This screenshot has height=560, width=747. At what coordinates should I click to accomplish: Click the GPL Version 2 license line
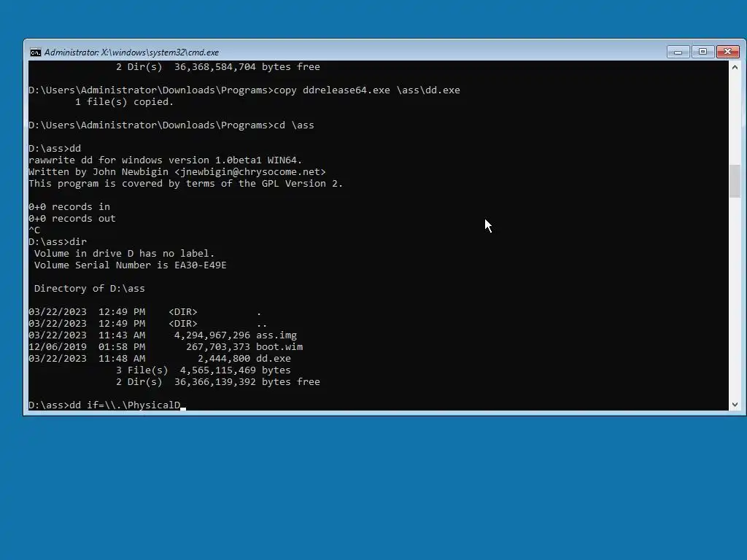pyautogui.click(x=186, y=183)
